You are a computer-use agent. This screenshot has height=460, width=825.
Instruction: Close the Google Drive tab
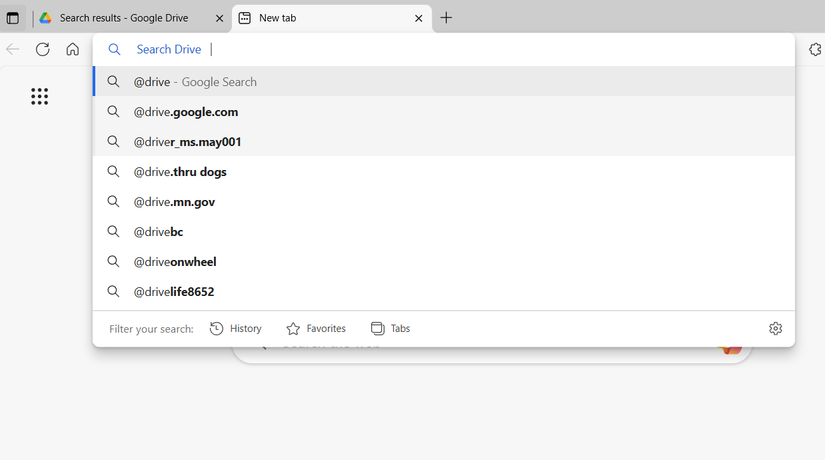tap(219, 18)
